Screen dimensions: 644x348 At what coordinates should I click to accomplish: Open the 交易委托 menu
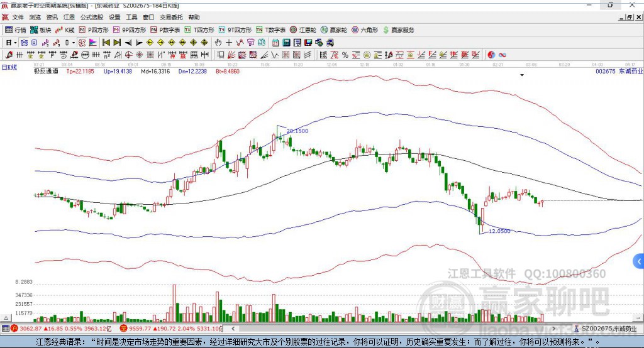click(x=171, y=17)
